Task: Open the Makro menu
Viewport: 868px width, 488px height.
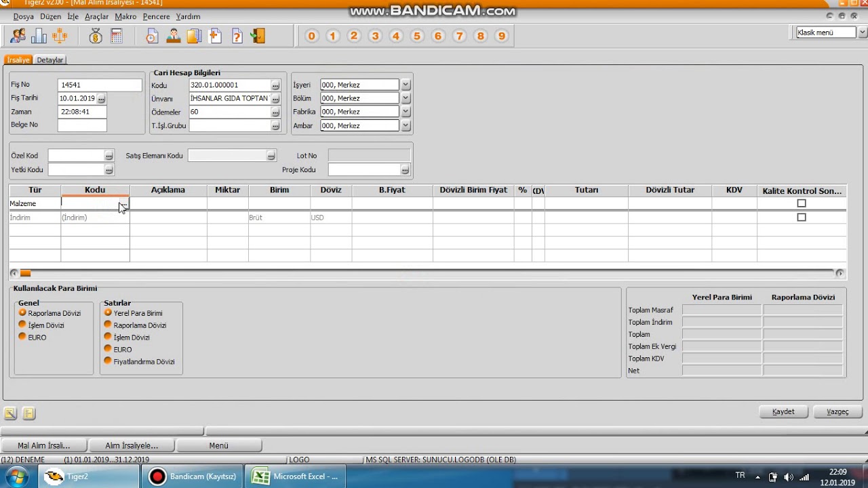Action: tap(125, 16)
